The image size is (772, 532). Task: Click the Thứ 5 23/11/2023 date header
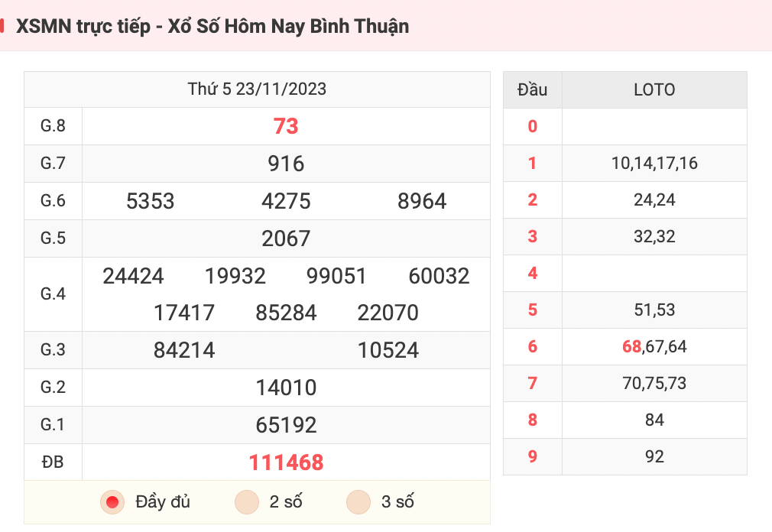click(x=257, y=89)
